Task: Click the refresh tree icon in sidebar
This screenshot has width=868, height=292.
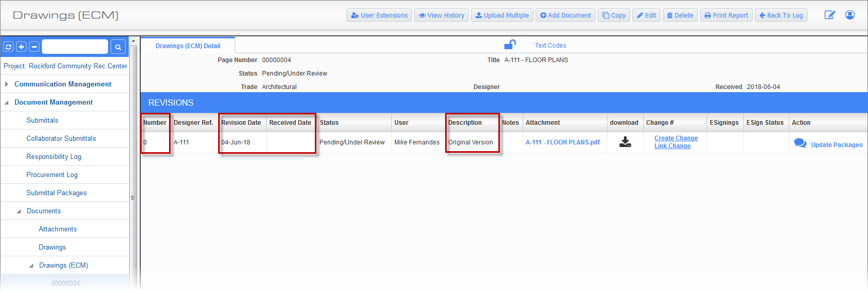Action: (x=8, y=47)
